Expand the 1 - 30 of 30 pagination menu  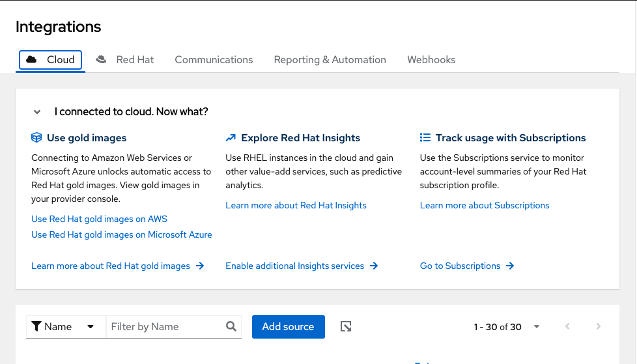pyautogui.click(x=536, y=327)
